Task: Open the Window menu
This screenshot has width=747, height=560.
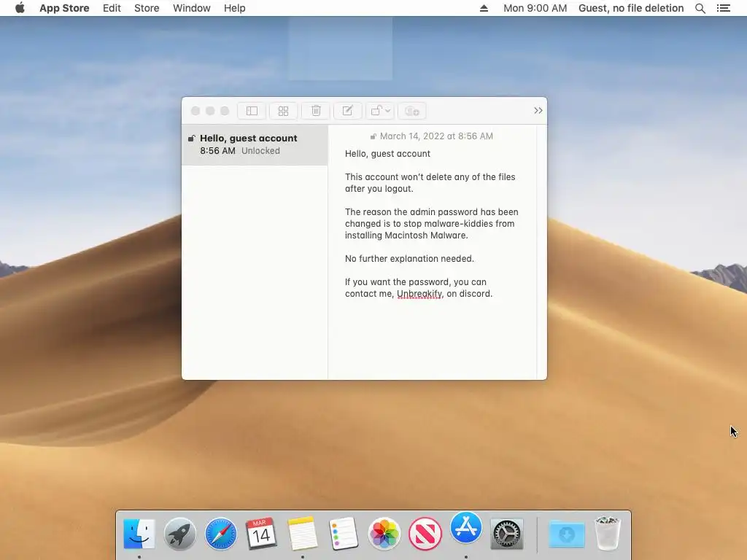Action: click(x=192, y=8)
